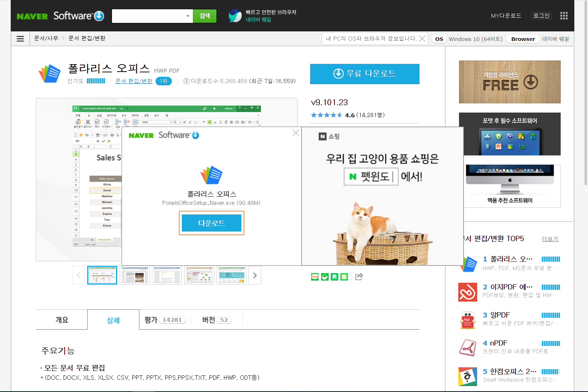Click the Polaris Office icon inside popup

(x=211, y=175)
